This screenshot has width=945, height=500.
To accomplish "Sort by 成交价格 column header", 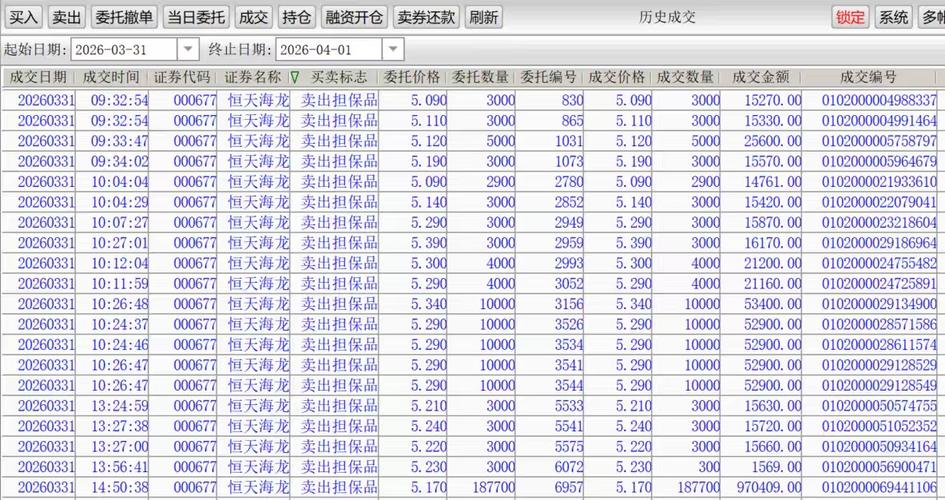I will coord(617,77).
